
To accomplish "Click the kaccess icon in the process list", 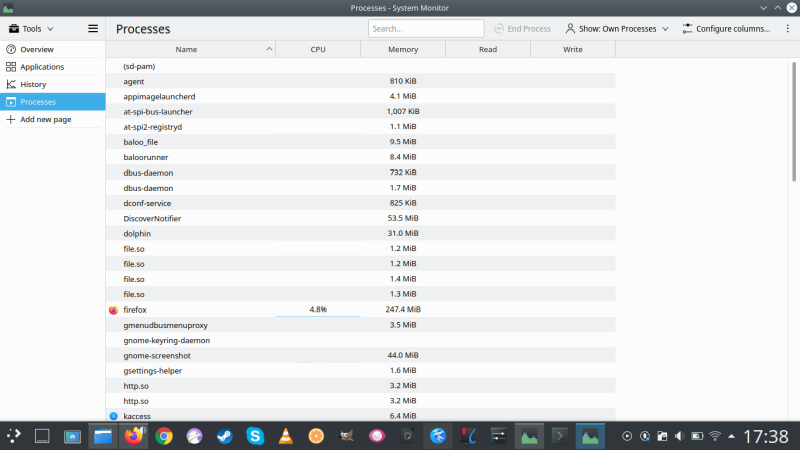I will pyautogui.click(x=113, y=416).
